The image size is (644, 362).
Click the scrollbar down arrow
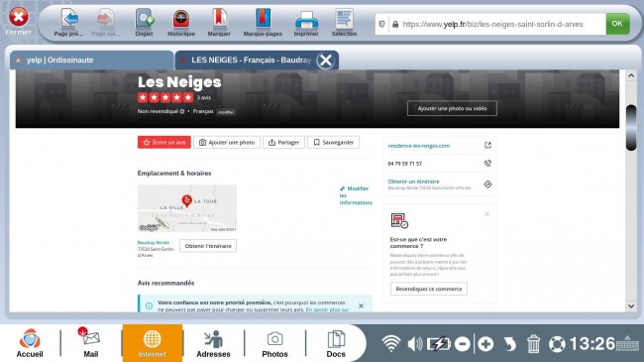pyautogui.click(x=631, y=305)
